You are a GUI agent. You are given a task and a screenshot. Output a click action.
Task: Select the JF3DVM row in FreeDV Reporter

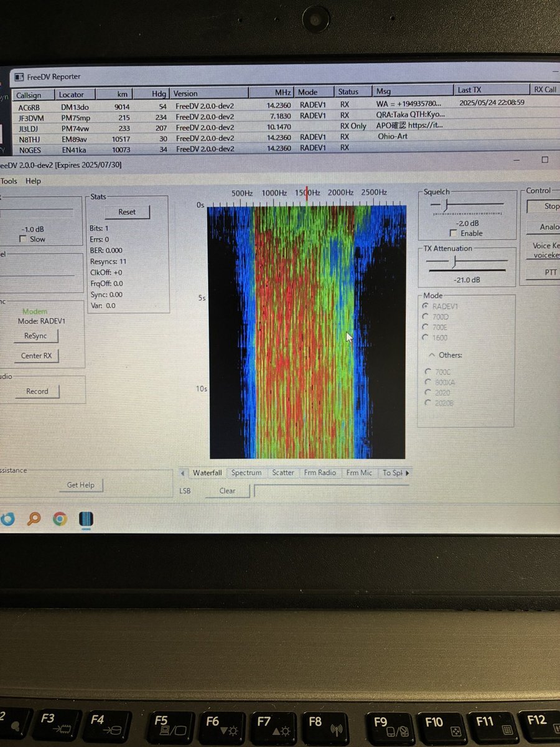pos(286,116)
